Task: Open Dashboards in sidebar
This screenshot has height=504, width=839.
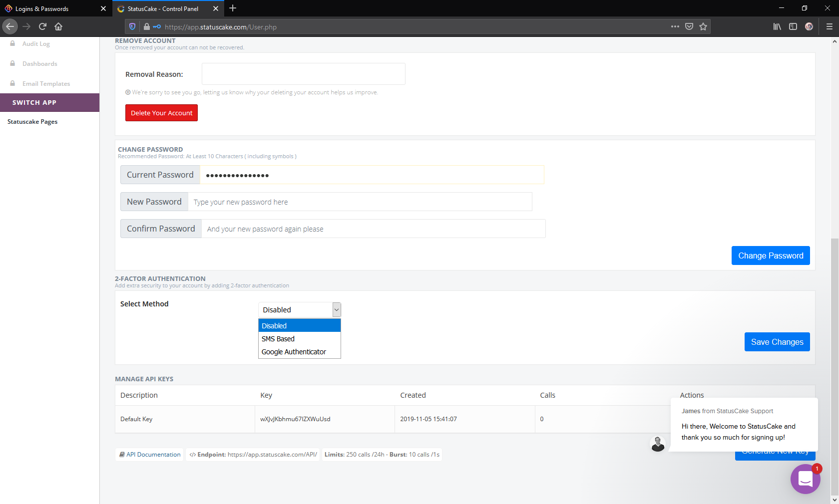Action: [x=39, y=64]
